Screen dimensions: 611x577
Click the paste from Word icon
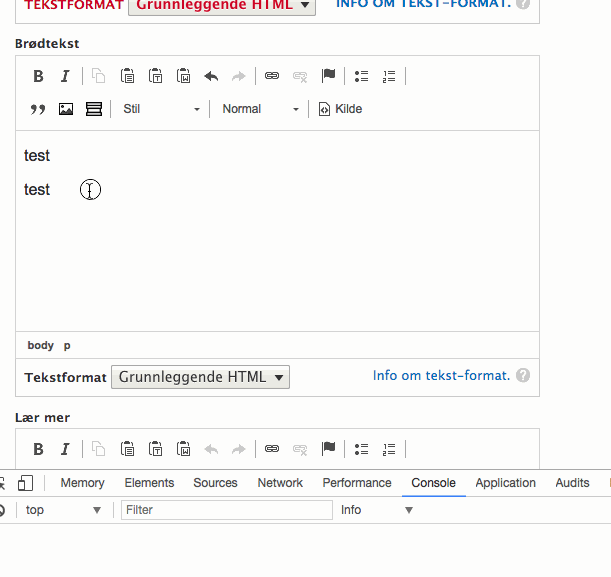pyautogui.click(x=184, y=76)
